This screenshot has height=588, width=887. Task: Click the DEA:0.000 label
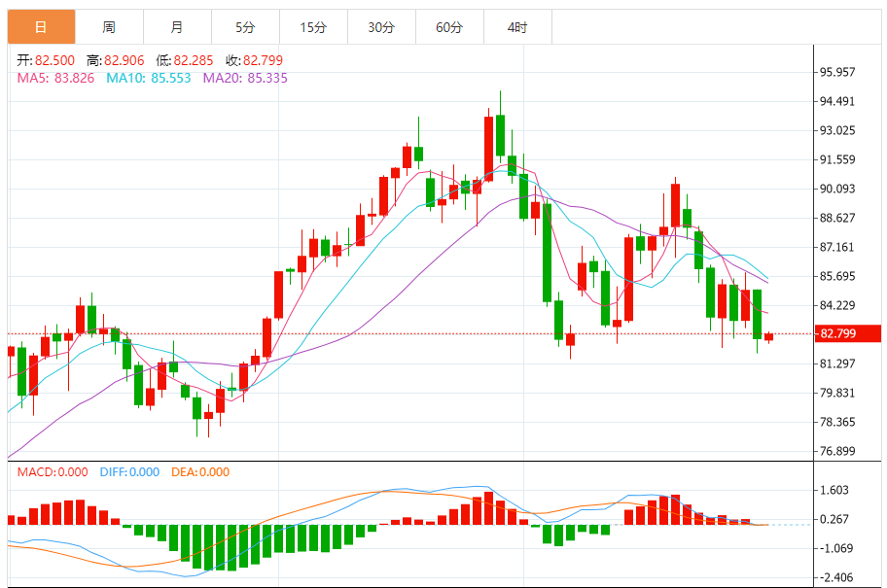[200, 472]
